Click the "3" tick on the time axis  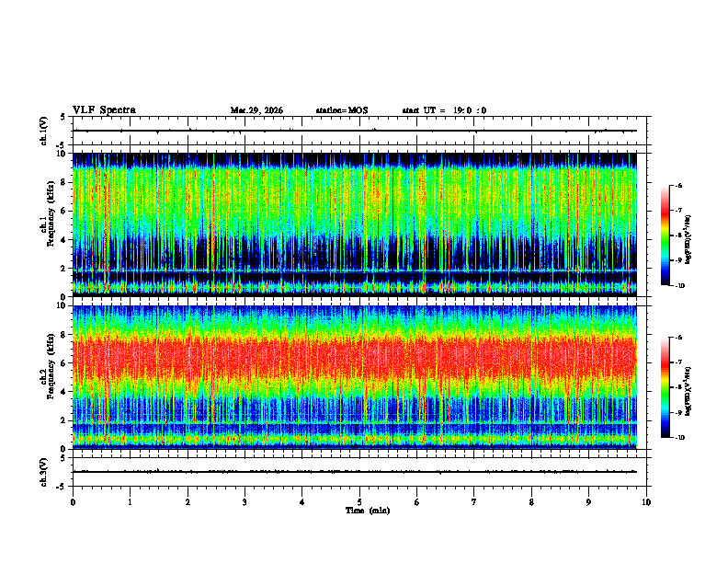[x=245, y=501]
